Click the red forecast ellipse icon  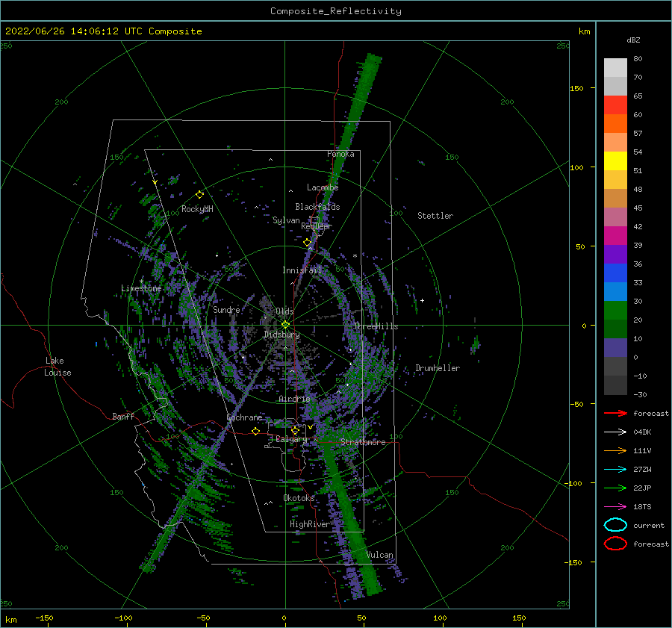(x=615, y=544)
